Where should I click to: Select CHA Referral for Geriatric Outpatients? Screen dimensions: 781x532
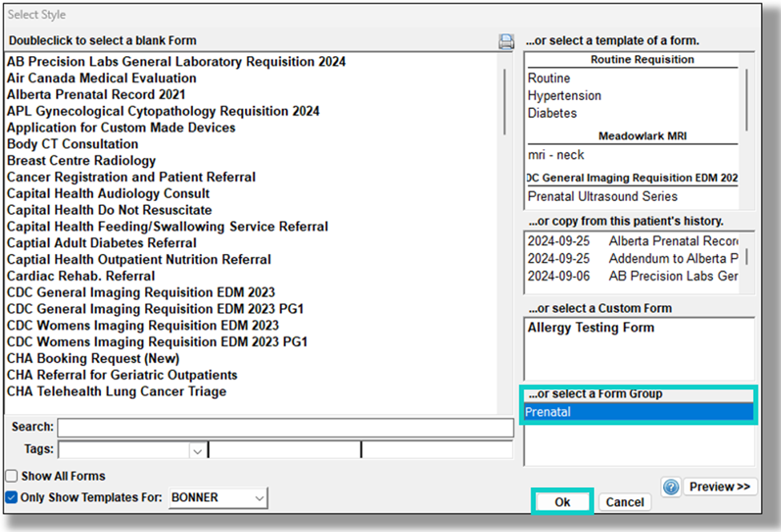coord(122,375)
